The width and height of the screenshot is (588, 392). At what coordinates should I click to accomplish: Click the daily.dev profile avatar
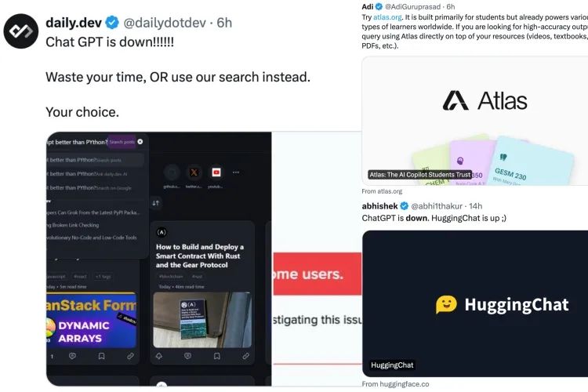tap(21, 31)
